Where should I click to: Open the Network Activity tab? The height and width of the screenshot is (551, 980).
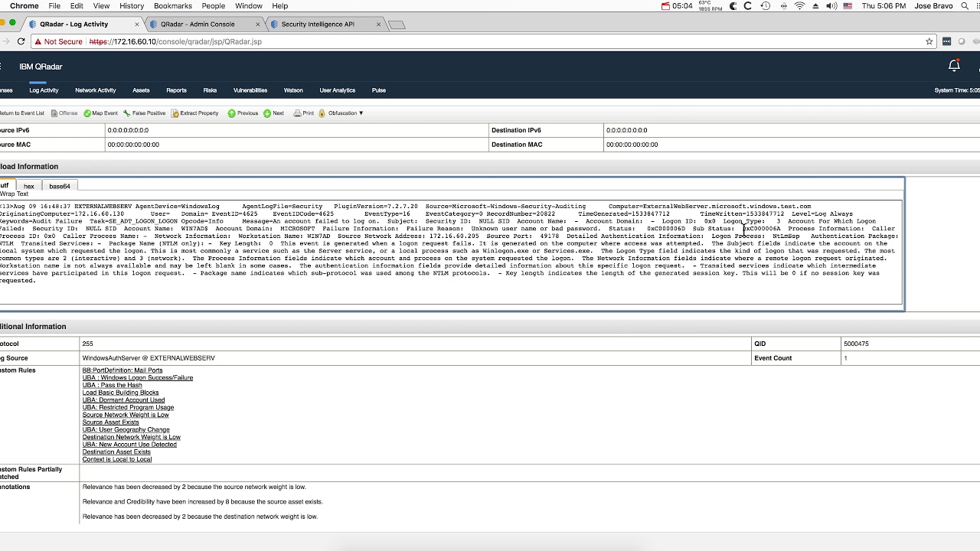click(96, 90)
